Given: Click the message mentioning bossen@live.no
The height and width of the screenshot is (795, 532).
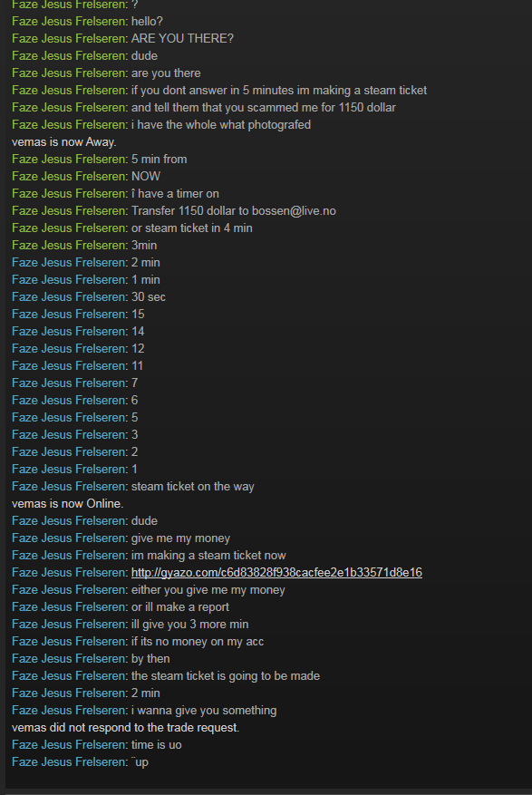Looking at the screenshot, I should tap(234, 211).
